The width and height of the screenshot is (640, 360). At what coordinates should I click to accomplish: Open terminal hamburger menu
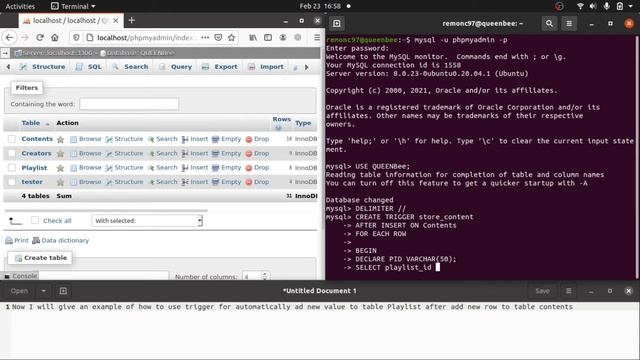coord(569,24)
